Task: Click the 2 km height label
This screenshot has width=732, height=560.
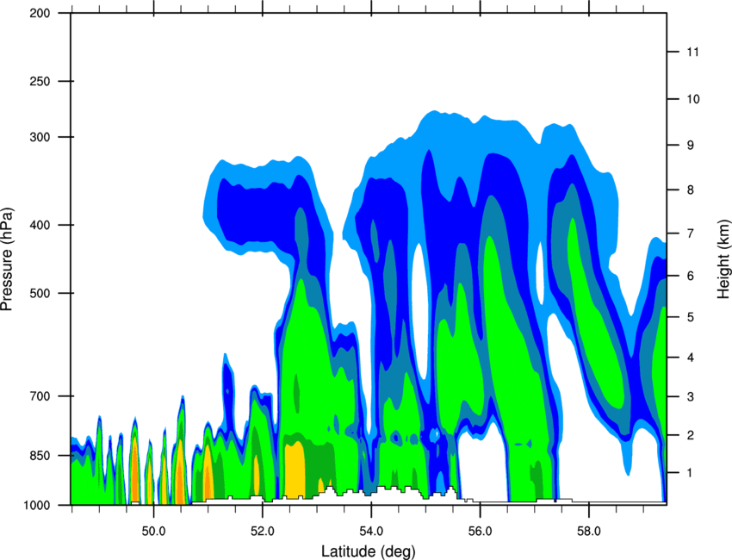Action: pos(691,435)
